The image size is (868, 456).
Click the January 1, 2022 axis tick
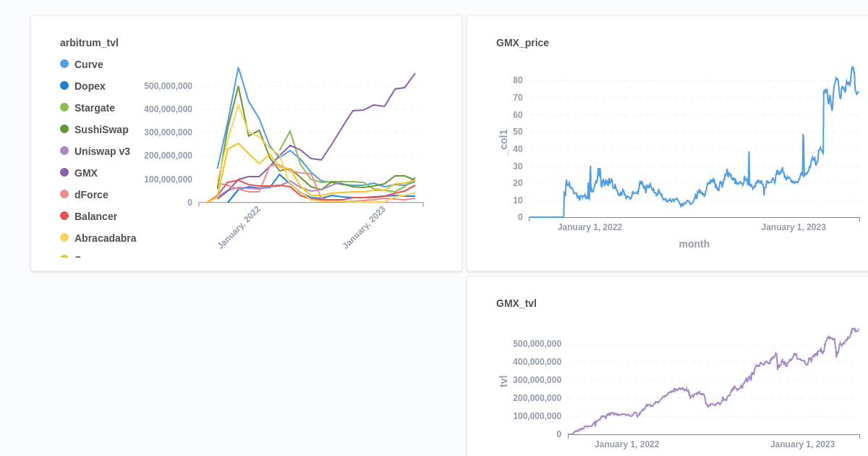pos(590,227)
